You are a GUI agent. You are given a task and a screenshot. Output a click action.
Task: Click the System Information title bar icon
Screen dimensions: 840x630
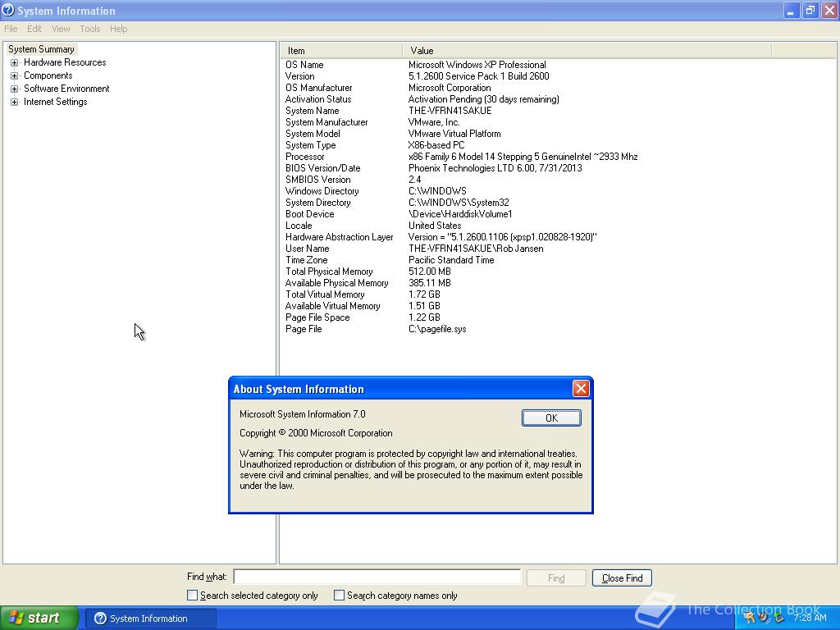point(8,10)
